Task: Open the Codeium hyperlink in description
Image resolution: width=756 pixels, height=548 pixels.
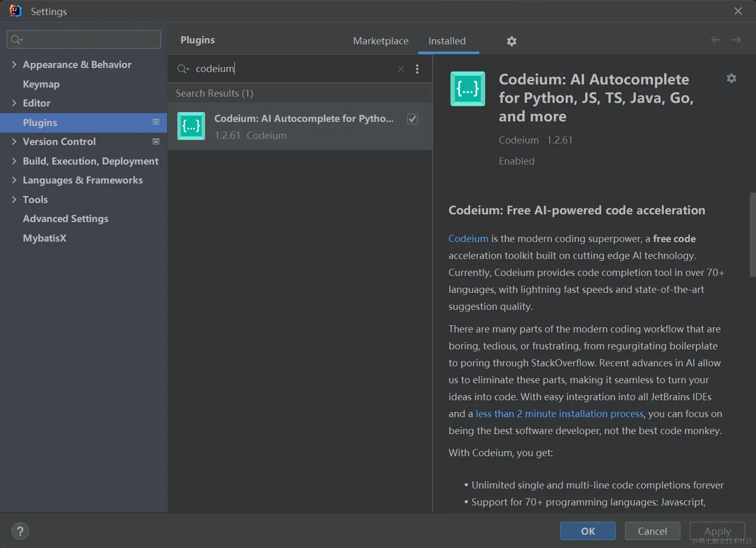Action: [468, 238]
